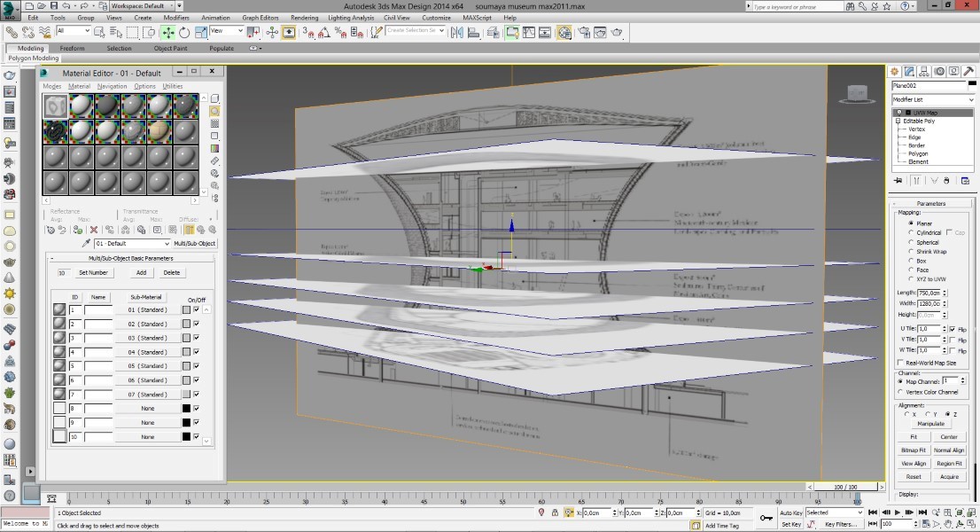Enable the Real-World Map Size checkbox

click(900, 363)
